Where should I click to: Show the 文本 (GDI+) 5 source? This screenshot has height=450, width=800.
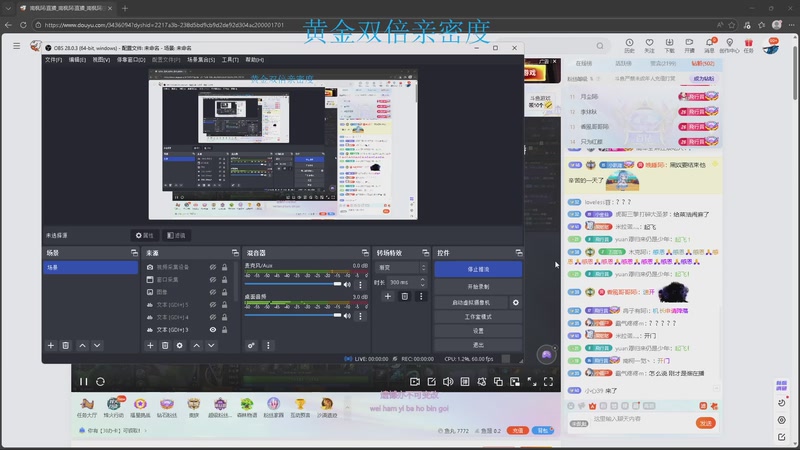point(213,305)
